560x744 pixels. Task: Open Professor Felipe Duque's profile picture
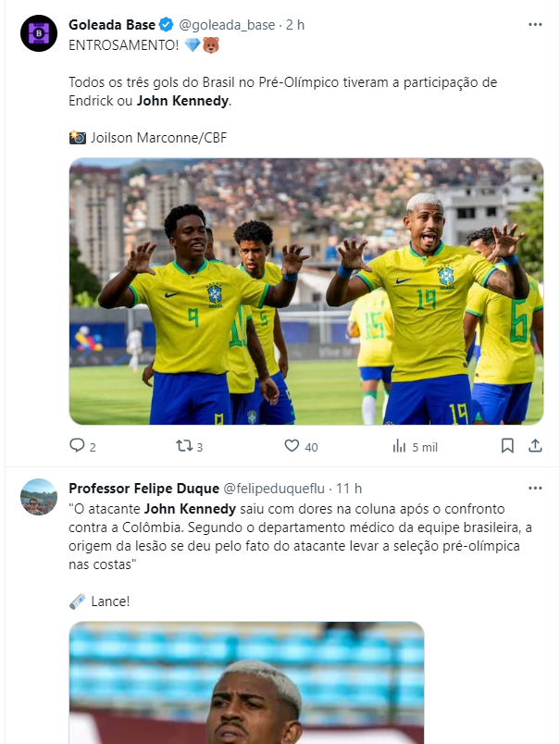click(39, 497)
